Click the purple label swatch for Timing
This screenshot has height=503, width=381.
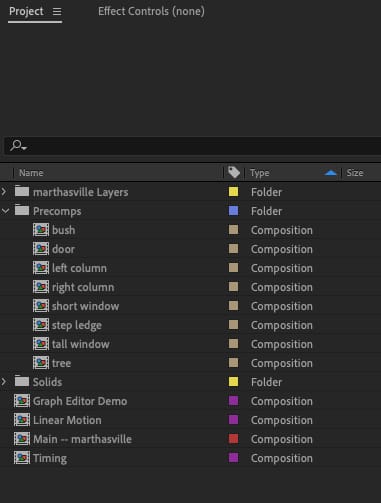tap(233, 458)
